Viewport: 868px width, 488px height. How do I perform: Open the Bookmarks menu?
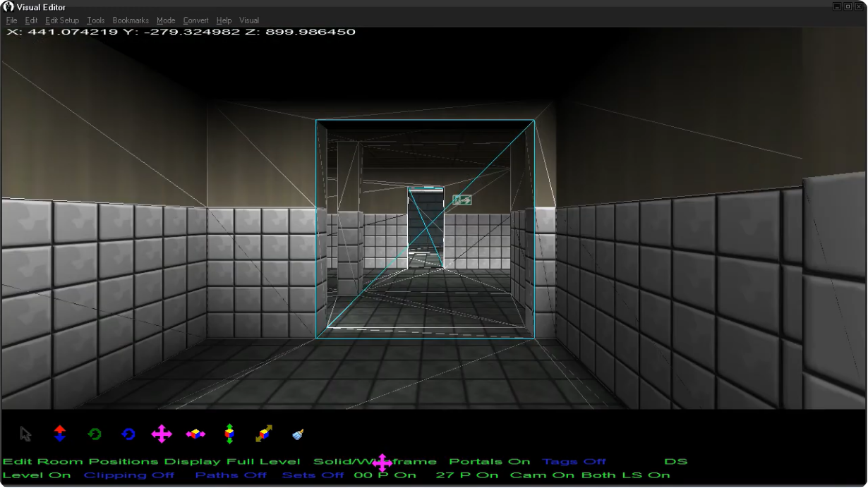point(131,20)
